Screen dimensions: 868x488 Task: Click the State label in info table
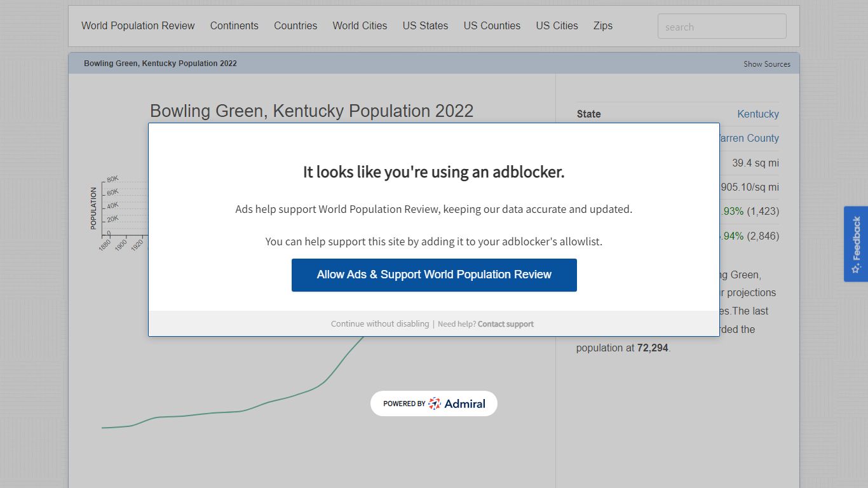pyautogui.click(x=588, y=114)
